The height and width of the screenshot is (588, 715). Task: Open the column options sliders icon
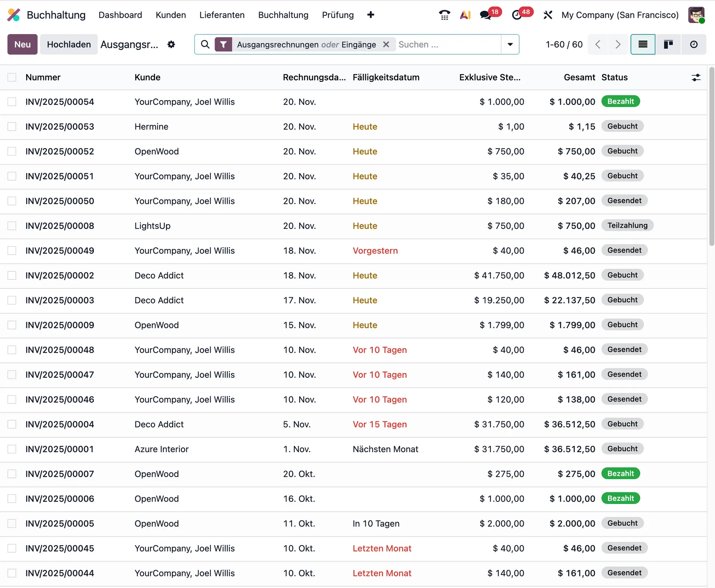click(696, 77)
